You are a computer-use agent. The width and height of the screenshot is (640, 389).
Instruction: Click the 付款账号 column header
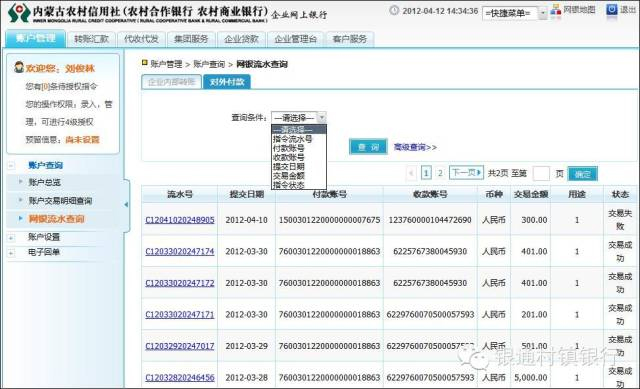329,194
